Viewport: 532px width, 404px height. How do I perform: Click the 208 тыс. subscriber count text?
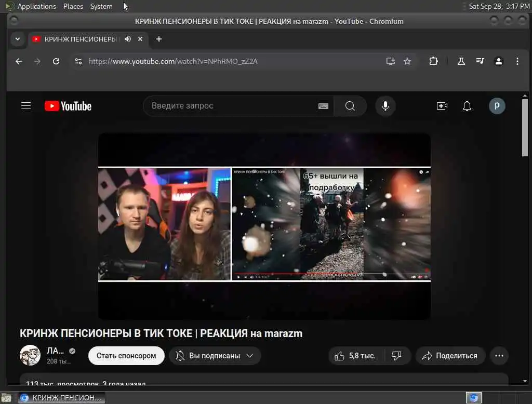(x=59, y=361)
